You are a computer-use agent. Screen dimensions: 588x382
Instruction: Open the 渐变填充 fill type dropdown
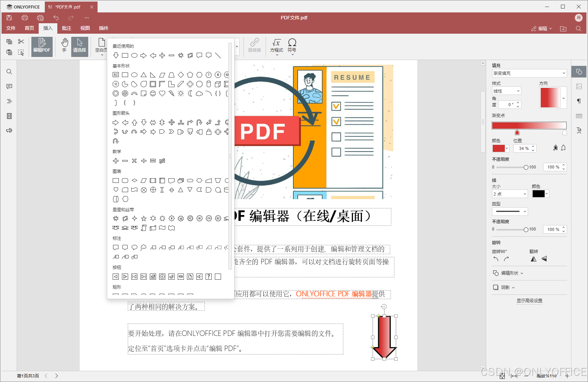[529, 73]
